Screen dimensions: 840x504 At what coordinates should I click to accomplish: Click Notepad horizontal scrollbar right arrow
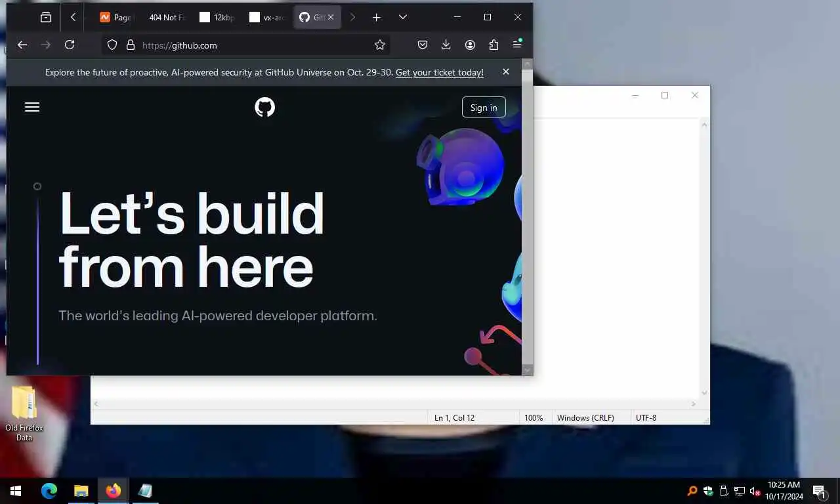pos(694,404)
